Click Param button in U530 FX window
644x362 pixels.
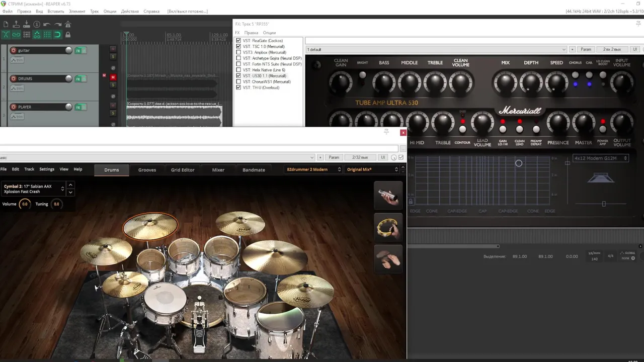[586, 49]
